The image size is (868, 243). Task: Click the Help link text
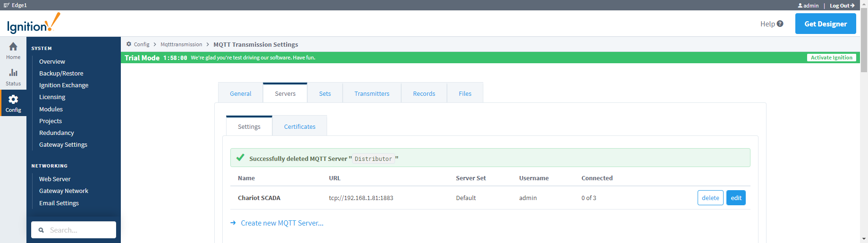767,24
